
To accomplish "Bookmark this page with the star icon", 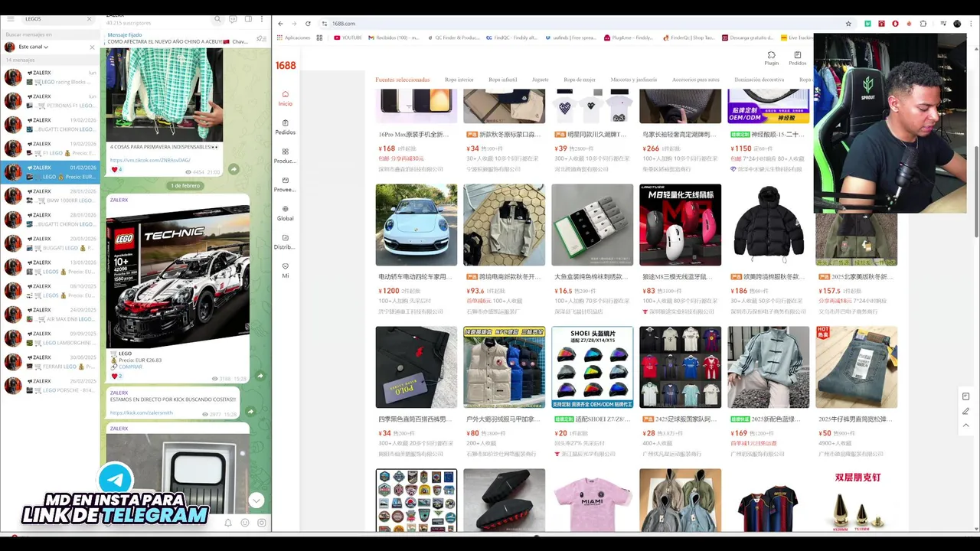I will point(848,24).
